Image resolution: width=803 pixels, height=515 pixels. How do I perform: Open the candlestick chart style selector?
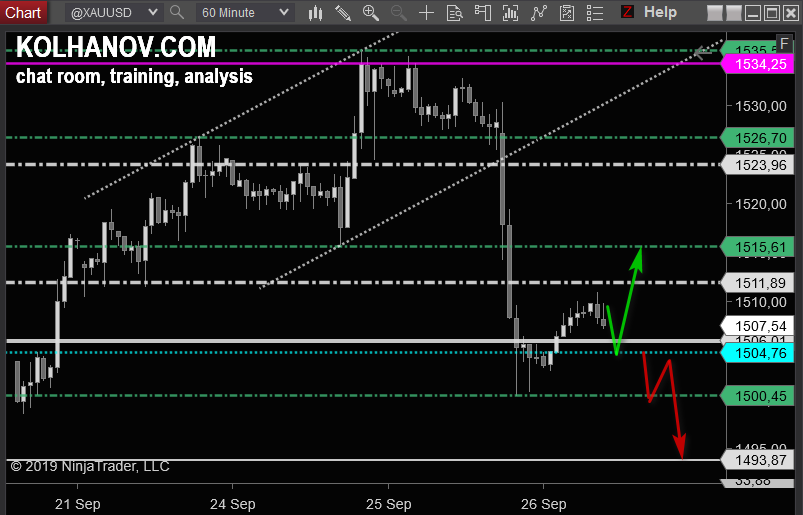click(x=315, y=12)
